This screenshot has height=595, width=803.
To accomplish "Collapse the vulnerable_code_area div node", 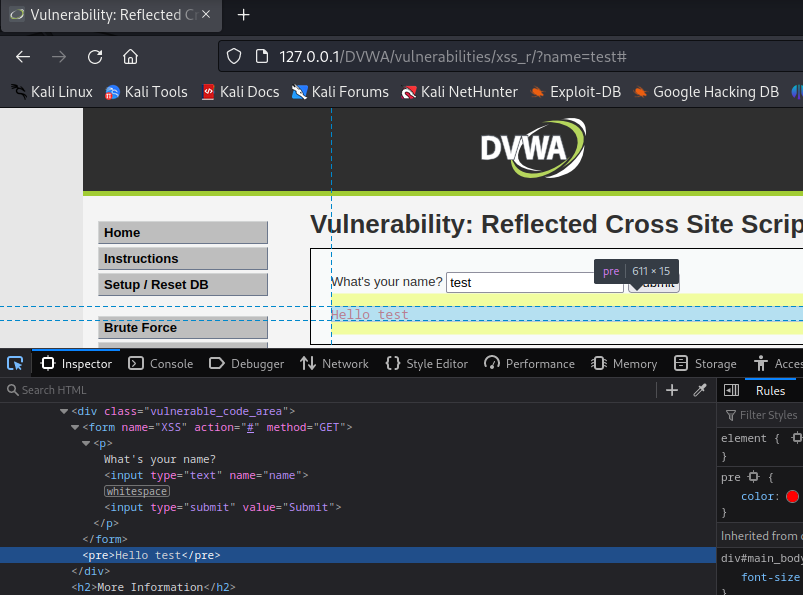I will 64,411.
